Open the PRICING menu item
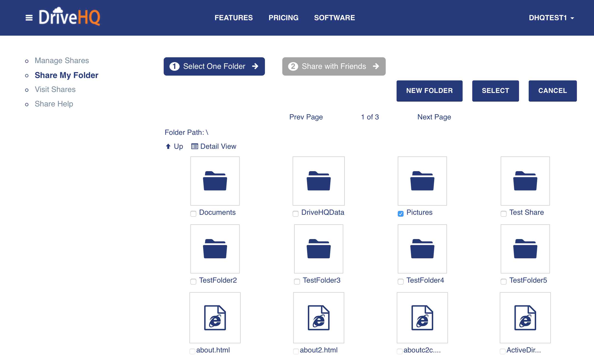 pos(283,18)
